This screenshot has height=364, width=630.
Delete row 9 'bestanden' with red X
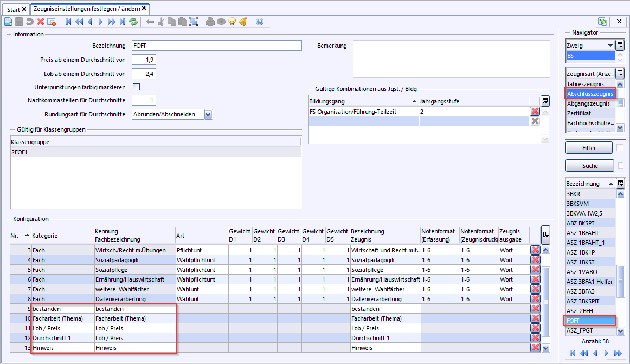point(535,309)
